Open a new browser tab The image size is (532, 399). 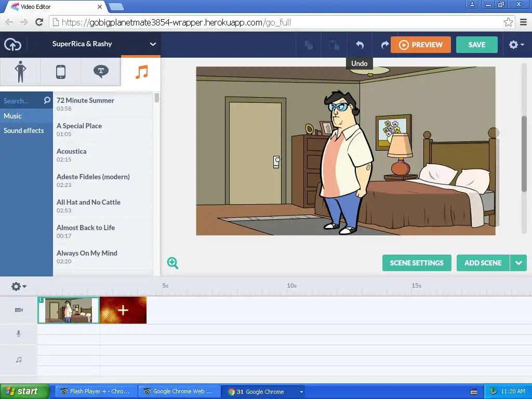(x=117, y=7)
